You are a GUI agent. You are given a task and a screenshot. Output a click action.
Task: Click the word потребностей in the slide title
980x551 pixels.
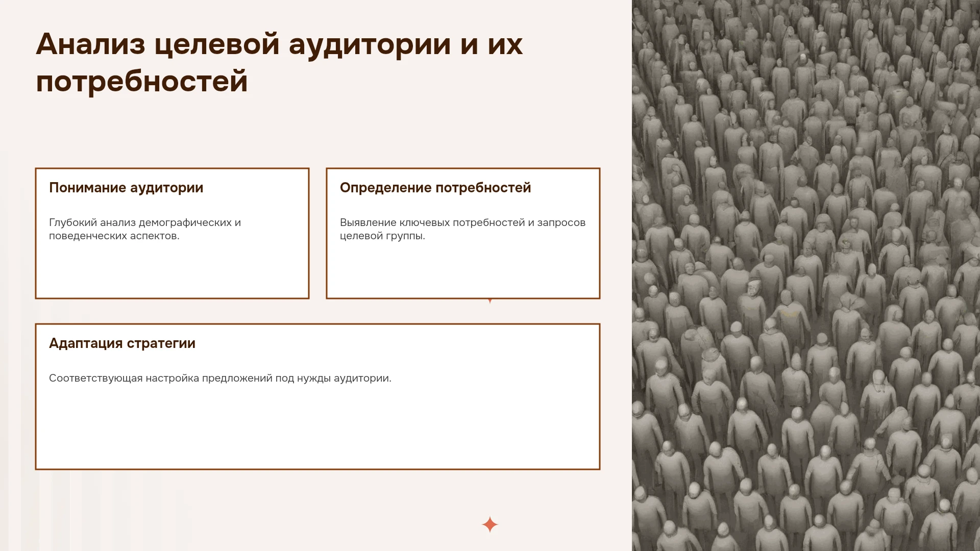[142, 81]
